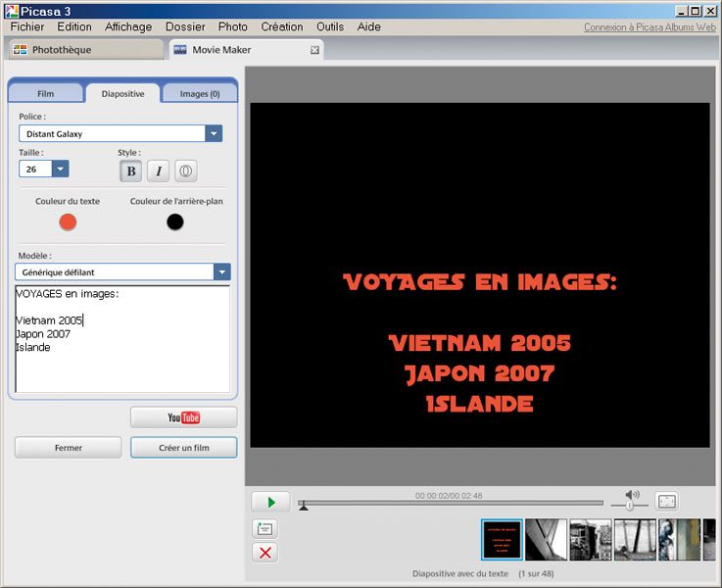Expand the Police font dropdown arrow

214,133
